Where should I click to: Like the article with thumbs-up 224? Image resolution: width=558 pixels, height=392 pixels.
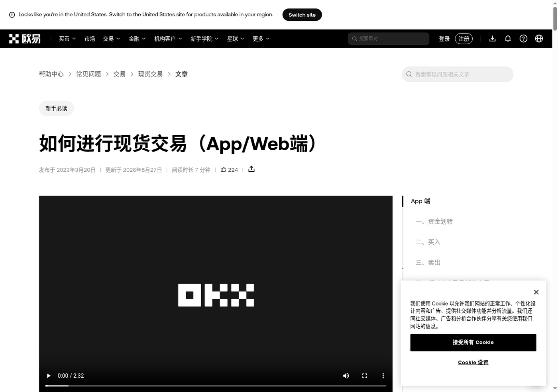(x=229, y=170)
